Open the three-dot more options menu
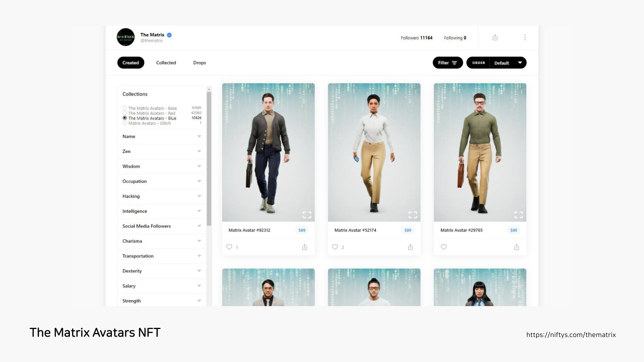The image size is (644, 362). (525, 37)
